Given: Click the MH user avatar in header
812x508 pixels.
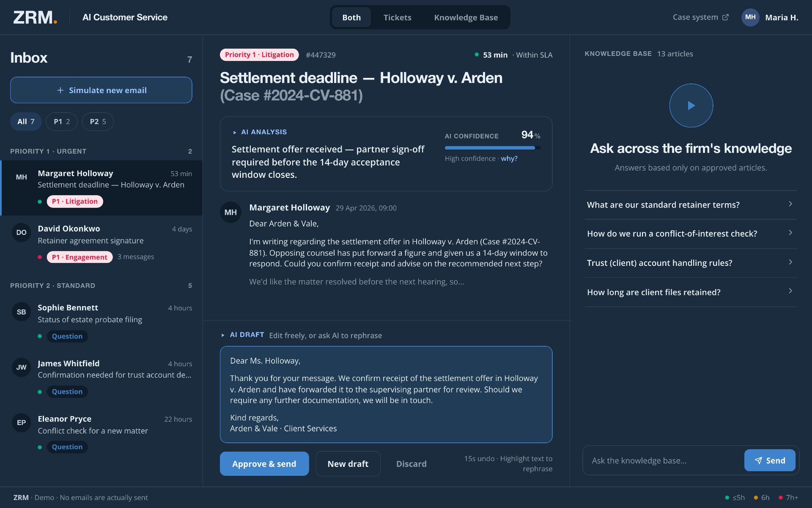Looking at the screenshot, I should pyautogui.click(x=750, y=17).
